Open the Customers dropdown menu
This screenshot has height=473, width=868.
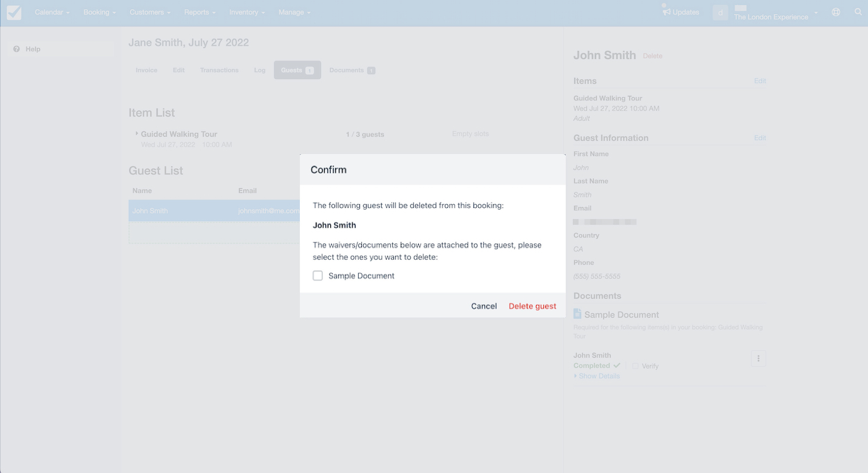[150, 12]
